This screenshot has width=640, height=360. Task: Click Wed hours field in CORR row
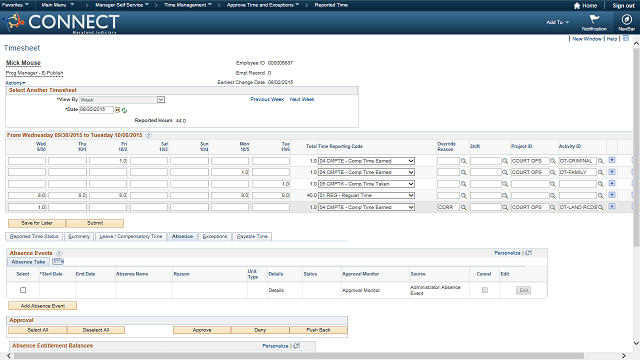coord(27,207)
